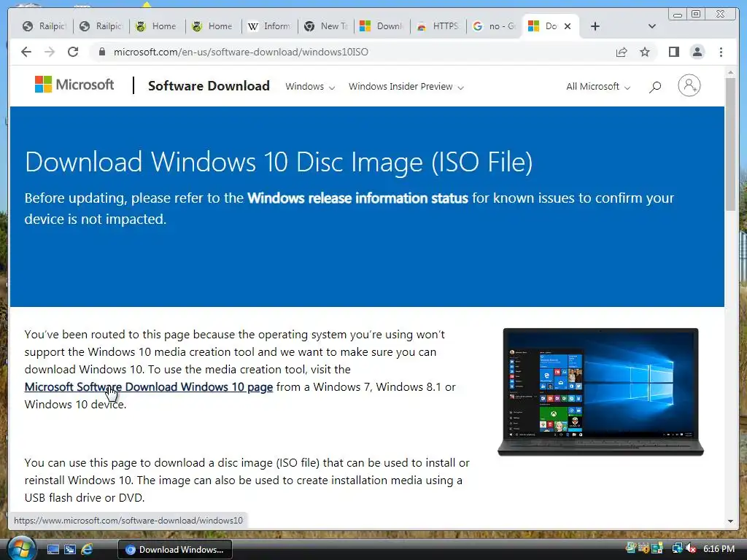747x560 pixels.
Task: Open the Windows release information status link
Action: click(357, 198)
